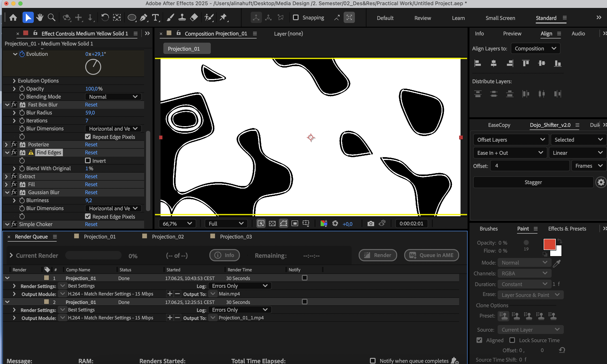Enable the Invert checkbox under Find Edges
This screenshot has height=364, width=607.
coord(88,160)
